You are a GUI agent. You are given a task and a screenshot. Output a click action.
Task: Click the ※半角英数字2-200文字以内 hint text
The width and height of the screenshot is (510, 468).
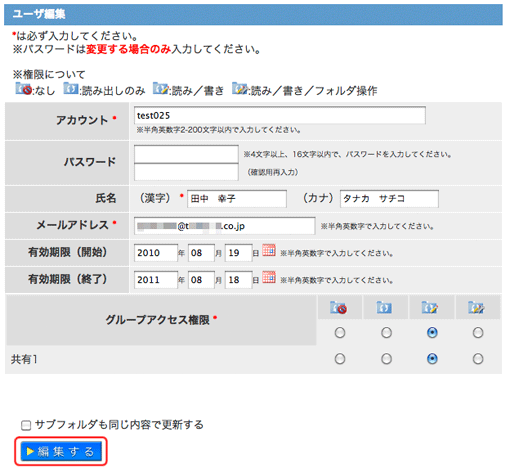[219, 130]
